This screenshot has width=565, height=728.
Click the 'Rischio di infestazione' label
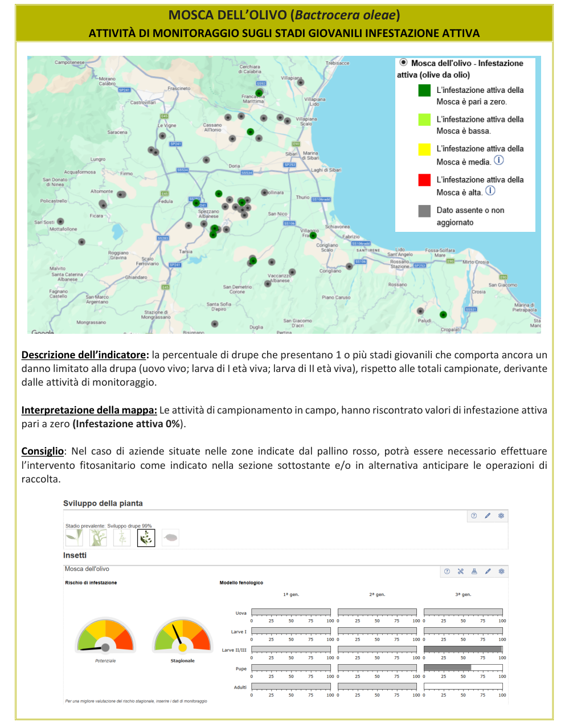(x=91, y=583)
